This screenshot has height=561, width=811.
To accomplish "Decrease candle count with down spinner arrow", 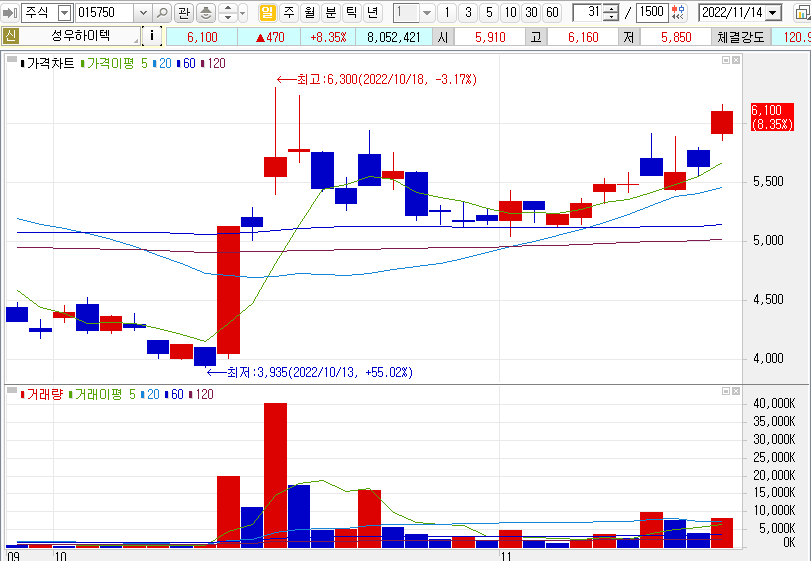I will coord(611,17).
